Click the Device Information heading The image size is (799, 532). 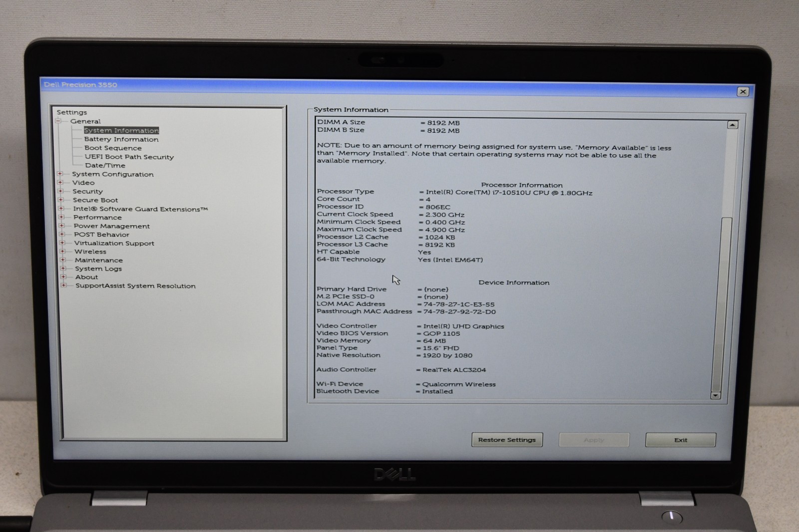(x=514, y=282)
